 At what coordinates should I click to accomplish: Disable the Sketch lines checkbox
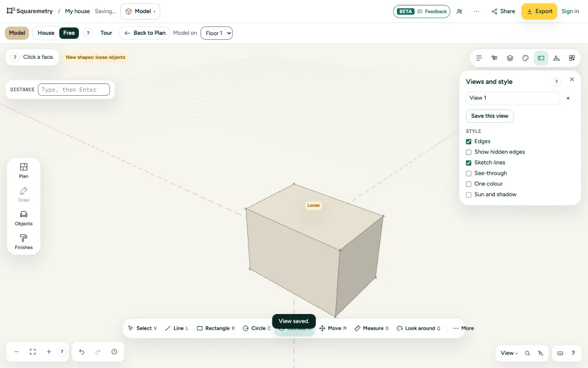coord(468,163)
